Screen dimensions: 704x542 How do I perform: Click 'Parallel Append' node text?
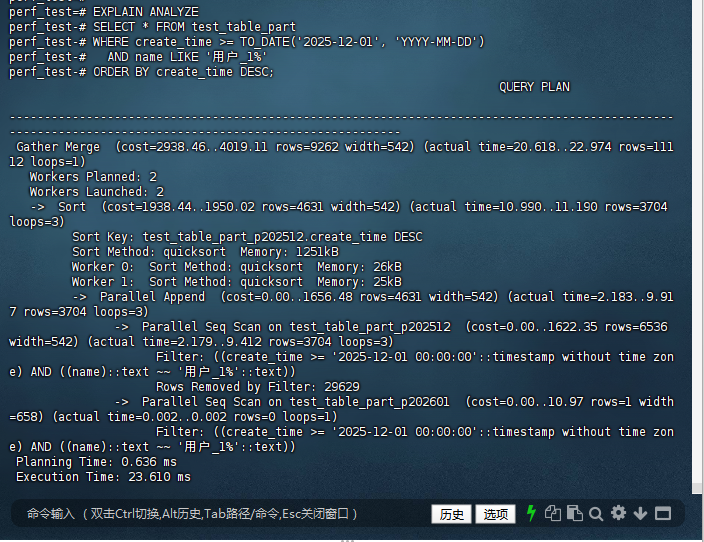coord(152,297)
